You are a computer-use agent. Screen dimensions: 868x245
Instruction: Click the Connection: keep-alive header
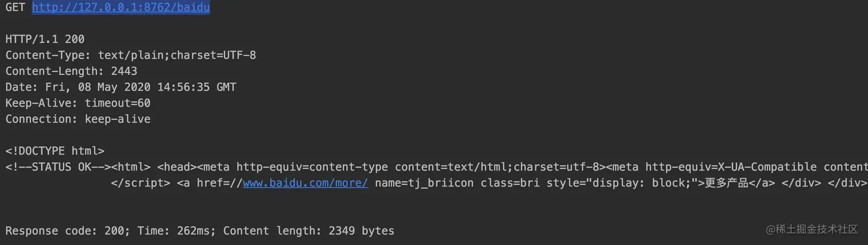pos(78,119)
